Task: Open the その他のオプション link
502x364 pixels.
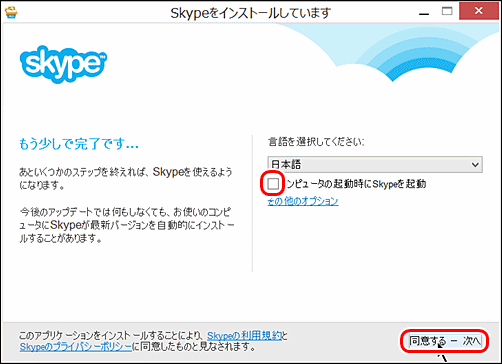Action: [303, 201]
